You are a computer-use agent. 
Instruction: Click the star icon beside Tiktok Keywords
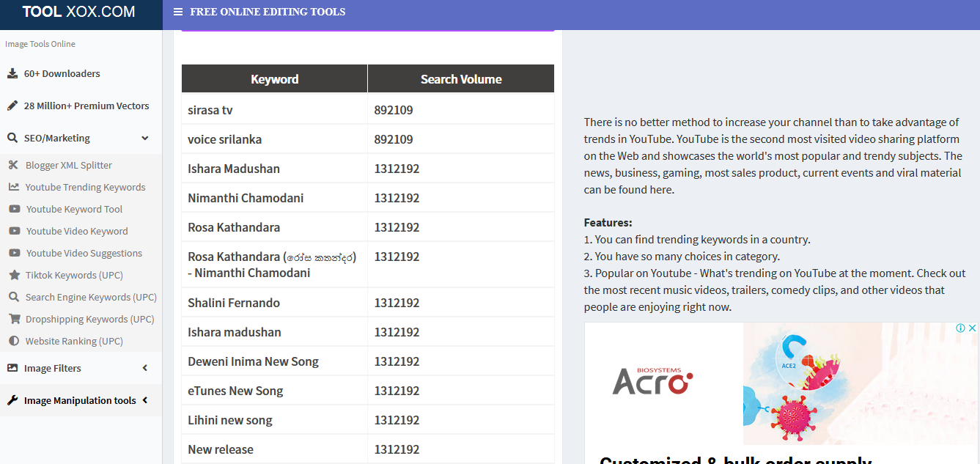(13, 275)
